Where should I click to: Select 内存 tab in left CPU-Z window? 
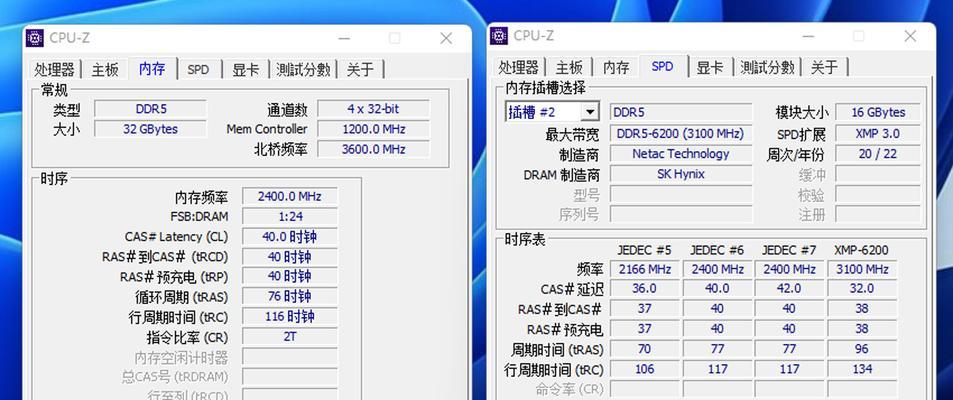click(x=152, y=68)
